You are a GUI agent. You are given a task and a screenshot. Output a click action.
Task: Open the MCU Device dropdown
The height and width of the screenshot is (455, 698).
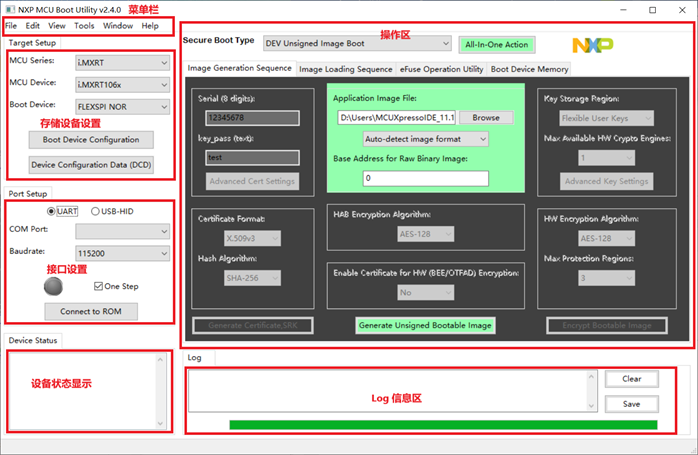click(122, 85)
